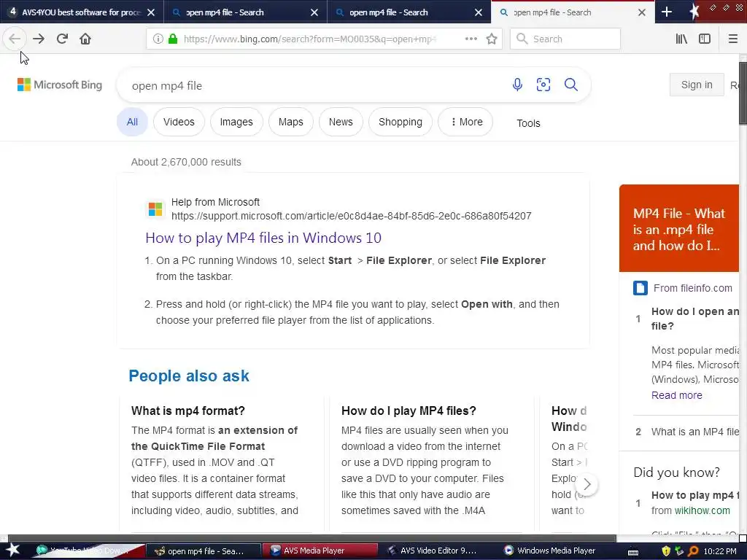Image resolution: width=747 pixels, height=560 pixels.
Task: Select the Maps search filter
Action: click(290, 122)
